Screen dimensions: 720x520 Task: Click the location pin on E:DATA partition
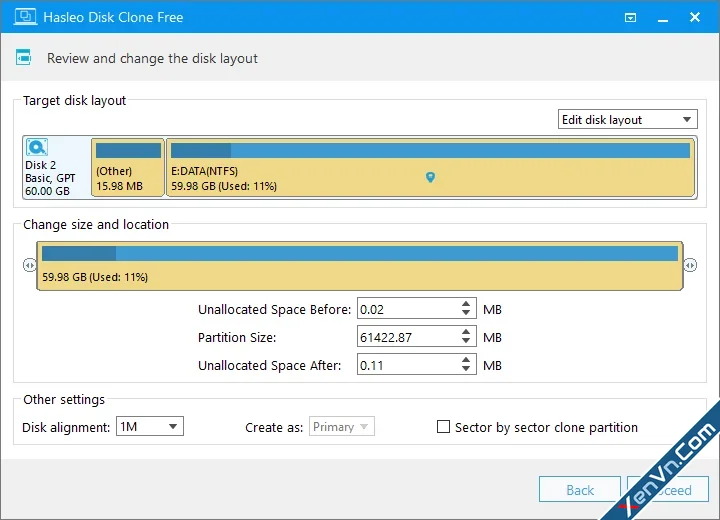pyautogui.click(x=430, y=177)
